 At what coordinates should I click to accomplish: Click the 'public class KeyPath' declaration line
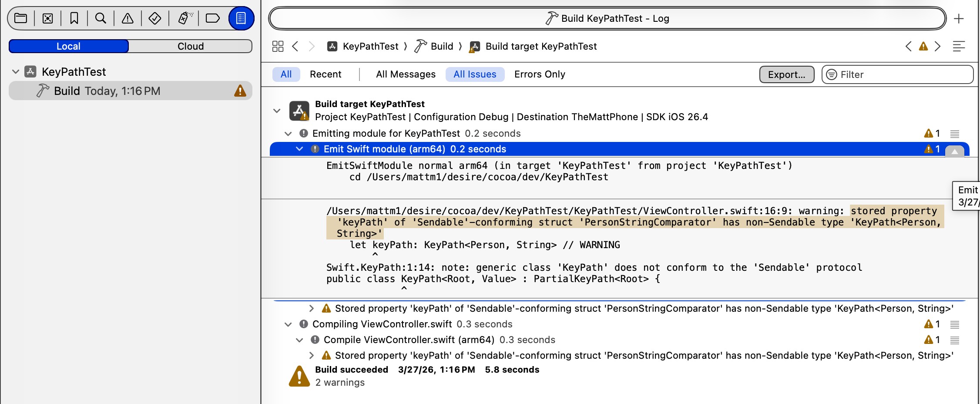493,279
